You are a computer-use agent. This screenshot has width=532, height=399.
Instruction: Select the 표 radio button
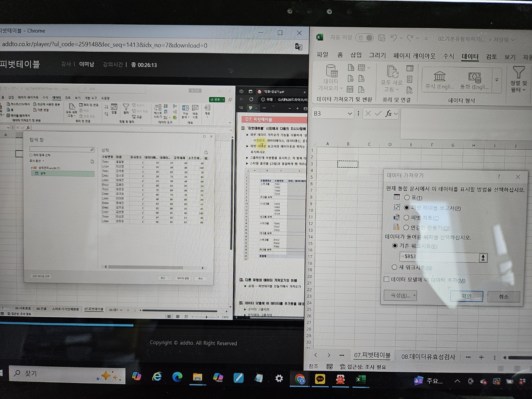[407, 198]
